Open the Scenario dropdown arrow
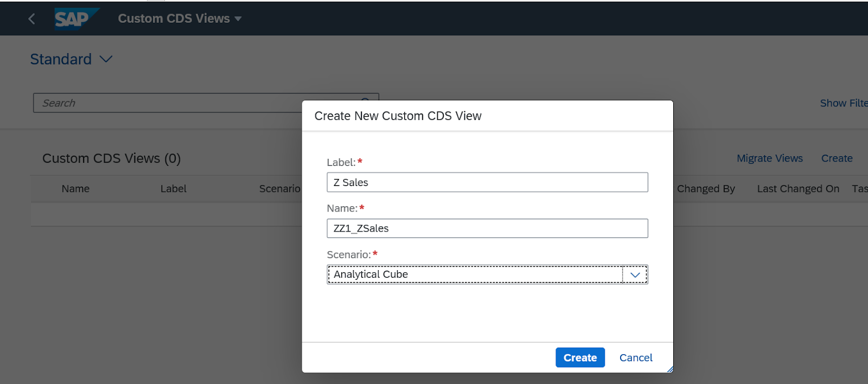This screenshot has height=384, width=868. [635, 275]
